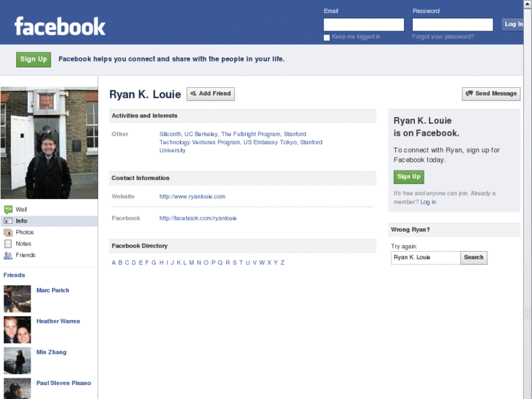This screenshot has width=532, height=399.
Task: Open the Photos icon in sidebar
Action: pos(8,233)
